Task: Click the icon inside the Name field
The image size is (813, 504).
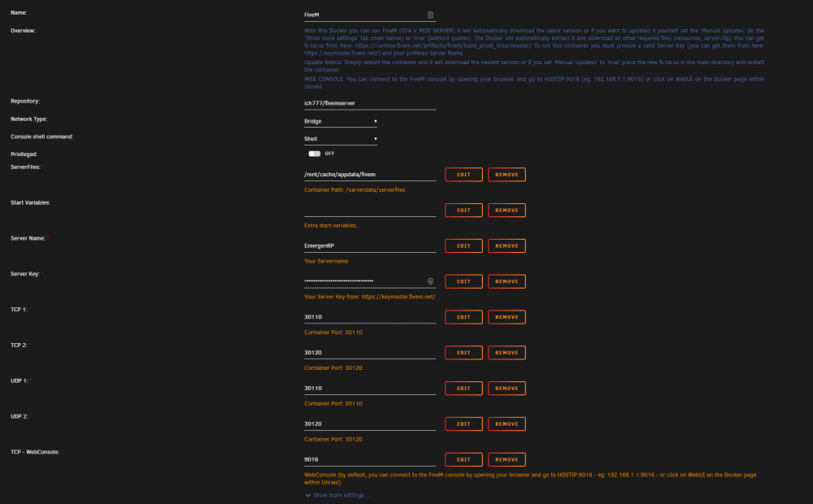Action: pos(430,15)
